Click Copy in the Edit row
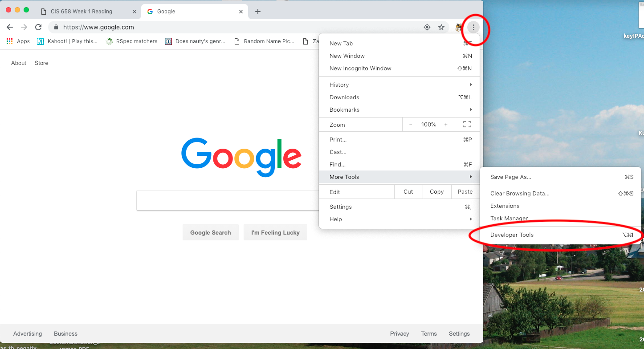Image resolution: width=644 pixels, height=349 pixels. point(436,192)
